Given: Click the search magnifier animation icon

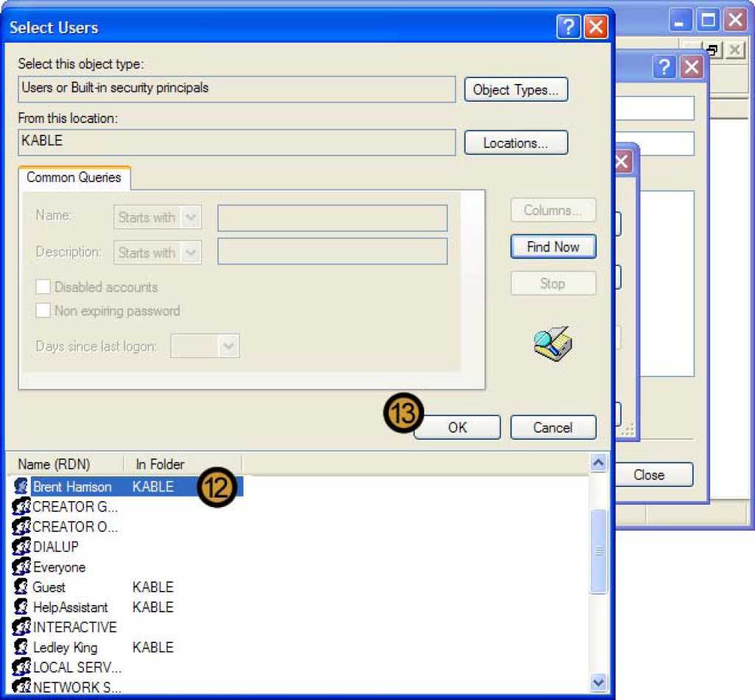Looking at the screenshot, I should click(552, 343).
